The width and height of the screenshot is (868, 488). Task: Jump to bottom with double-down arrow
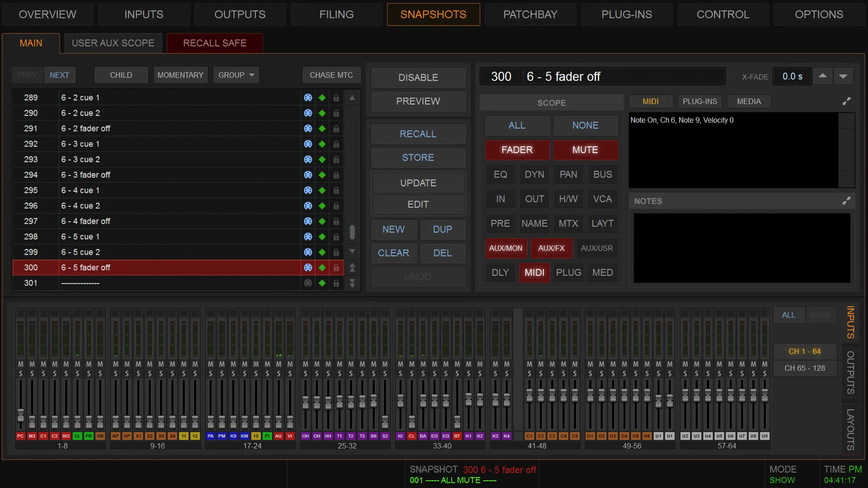352,283
